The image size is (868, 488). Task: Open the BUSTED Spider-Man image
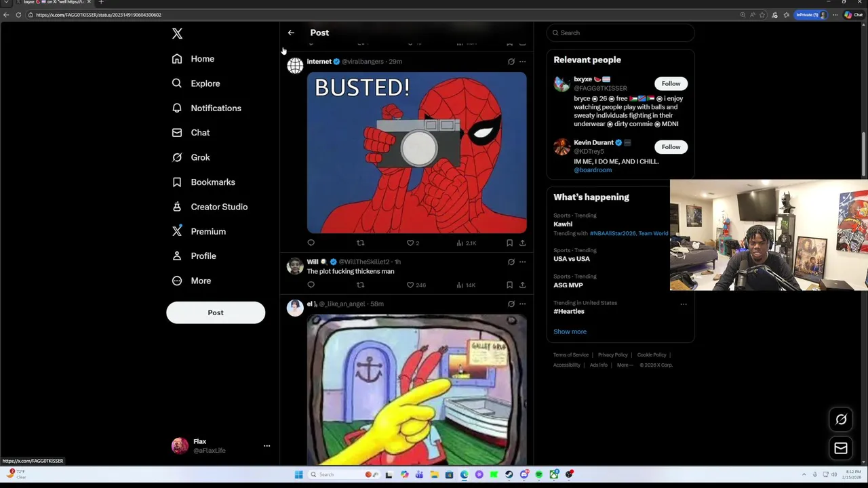click(x=416, y=152)
